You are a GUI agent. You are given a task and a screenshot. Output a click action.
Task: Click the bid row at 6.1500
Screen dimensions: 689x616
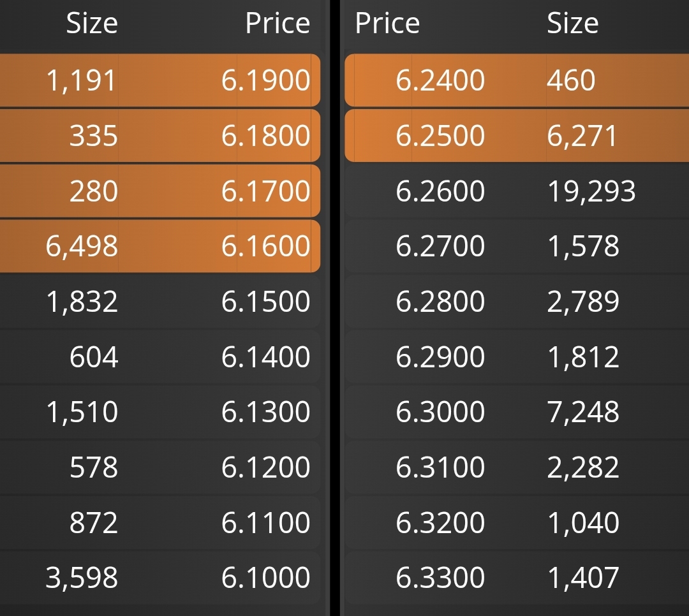pos(160,301)
